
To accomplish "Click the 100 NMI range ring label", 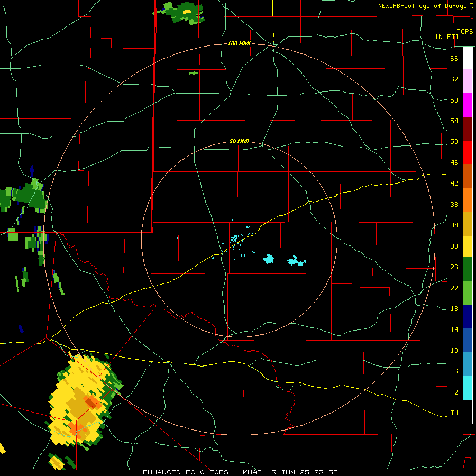I will tap(239, 44).
